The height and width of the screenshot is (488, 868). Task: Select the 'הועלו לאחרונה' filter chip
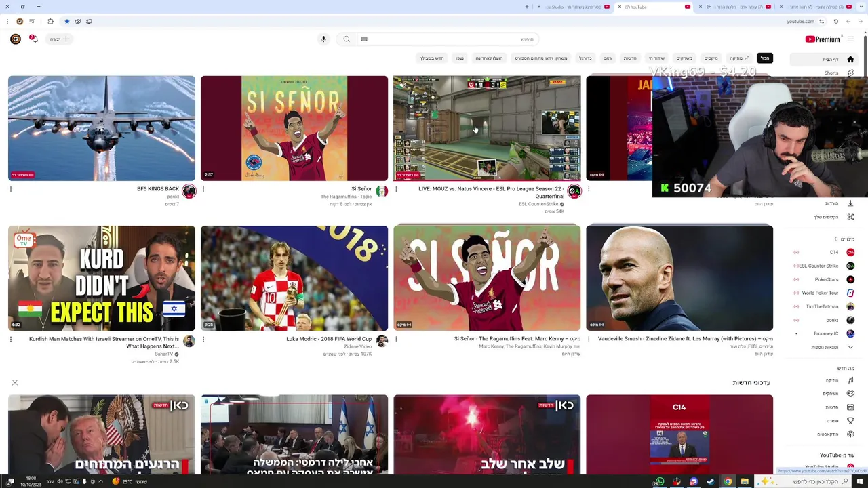[489, 58]
